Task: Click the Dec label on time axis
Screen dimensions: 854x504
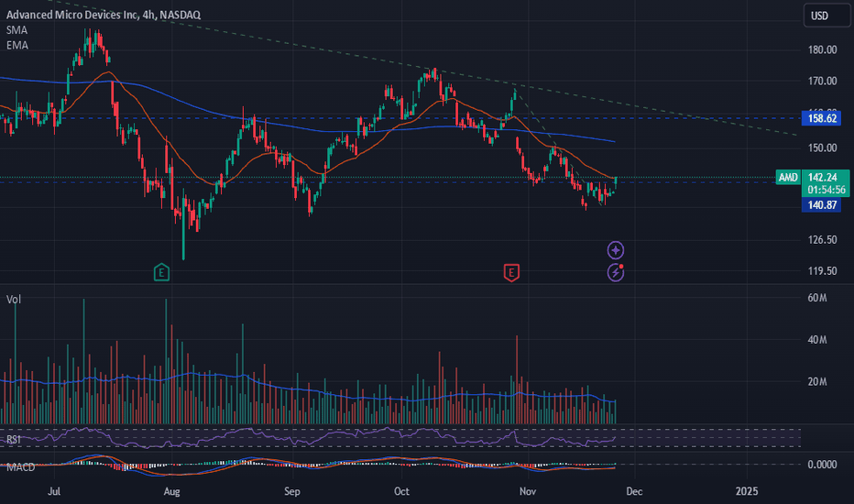Action: (634, 491)
